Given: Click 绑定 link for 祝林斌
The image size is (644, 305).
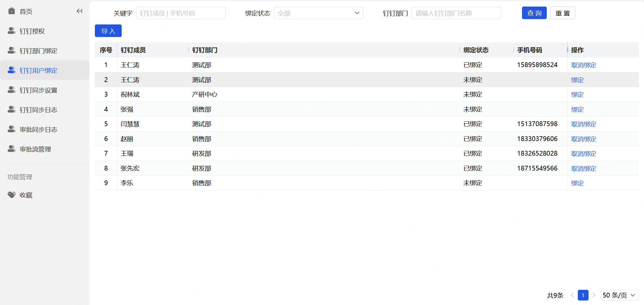Looking at the screenshot, I should (577, 95).
